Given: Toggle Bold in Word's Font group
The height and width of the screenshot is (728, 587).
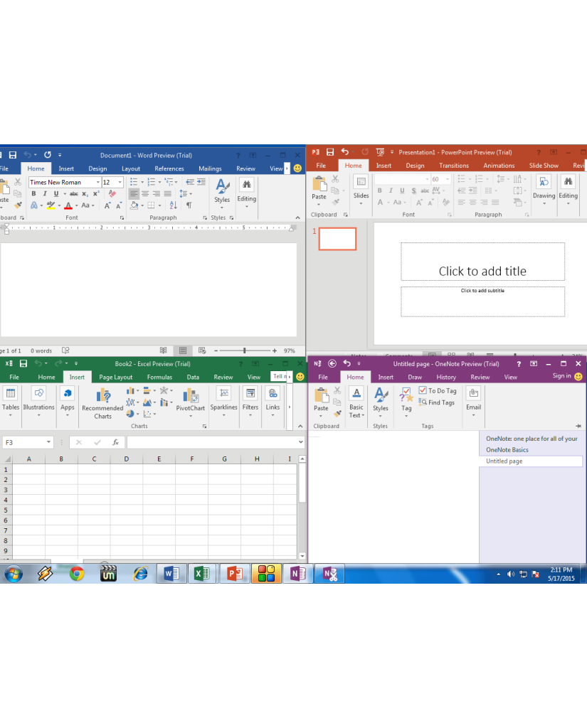Looking at the screenshot, I should [33, 193].
